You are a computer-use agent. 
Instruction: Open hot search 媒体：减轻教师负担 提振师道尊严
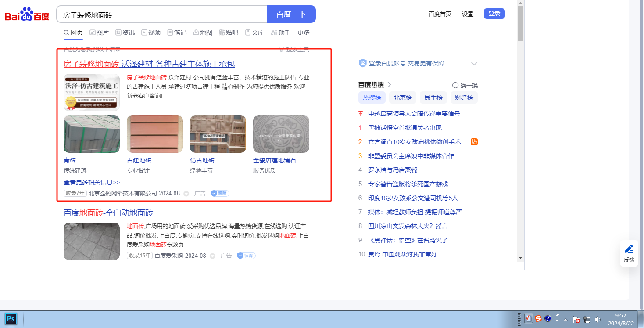[x=415, y=212]
